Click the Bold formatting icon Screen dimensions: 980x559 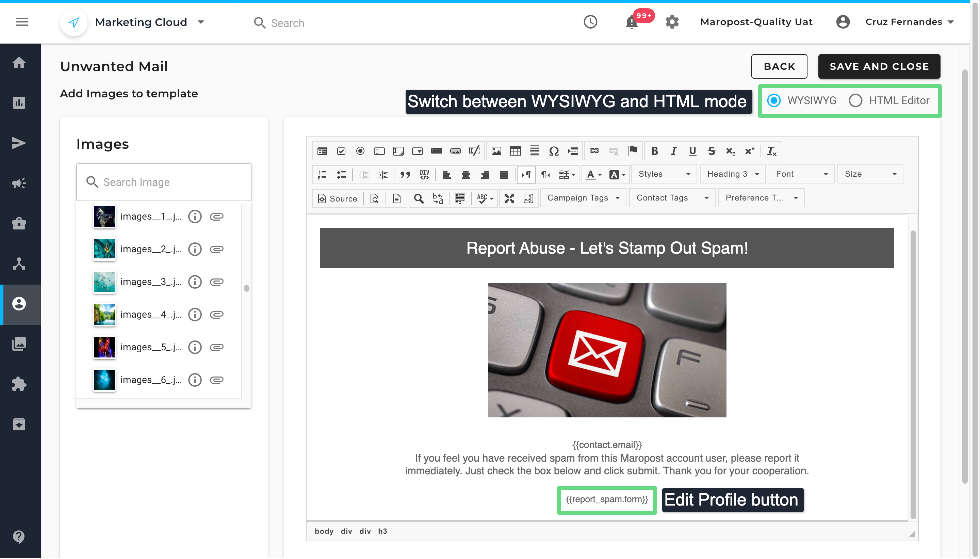click(655, 151)
